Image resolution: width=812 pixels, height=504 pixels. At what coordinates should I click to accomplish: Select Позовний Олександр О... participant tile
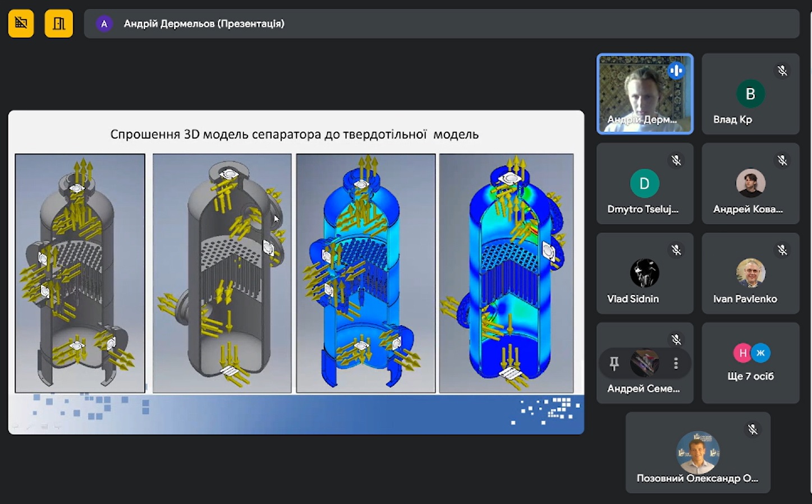click(x=698, y=453)
